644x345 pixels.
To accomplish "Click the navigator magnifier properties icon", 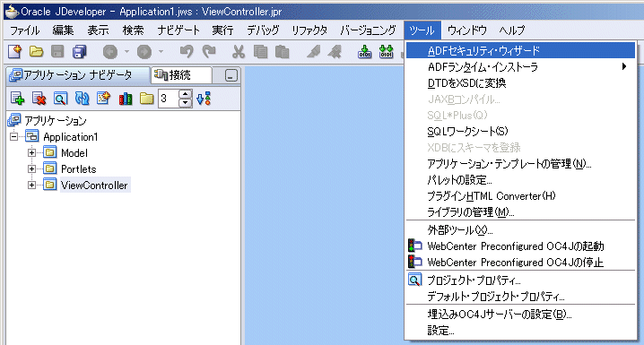I will (x=60, y=99).
